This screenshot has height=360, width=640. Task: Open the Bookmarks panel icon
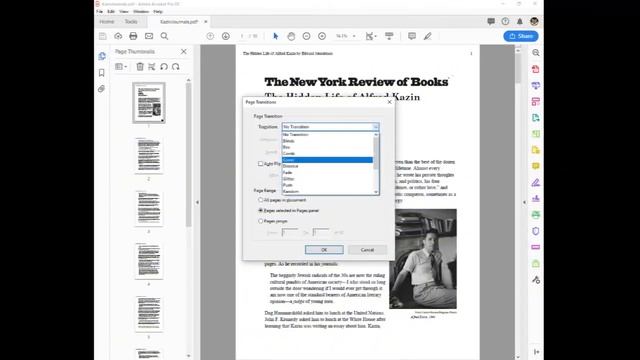coord(102,73)
